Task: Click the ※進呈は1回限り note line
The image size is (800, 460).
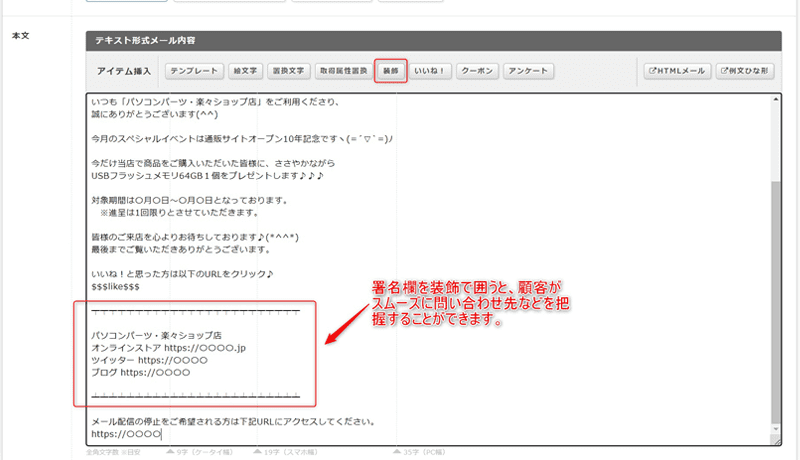Action: click(x=180, y=213)
